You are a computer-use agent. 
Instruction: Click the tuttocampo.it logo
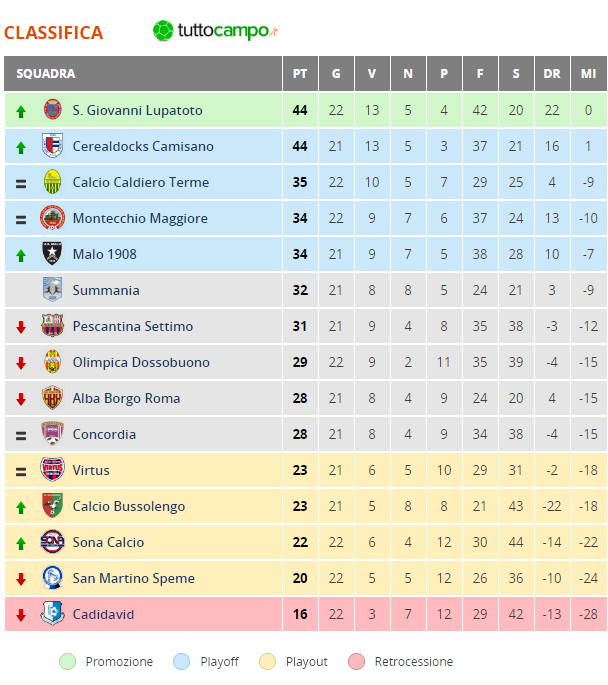pos(215,31)
